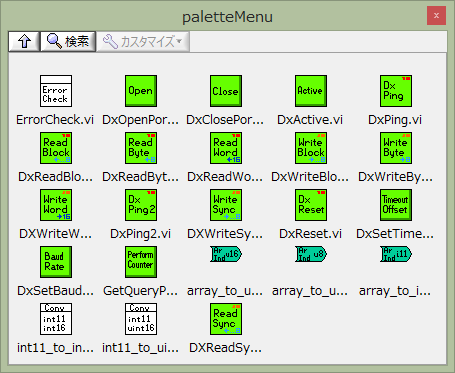
Task: Click the Dx Ping icon
Action: 396,91
